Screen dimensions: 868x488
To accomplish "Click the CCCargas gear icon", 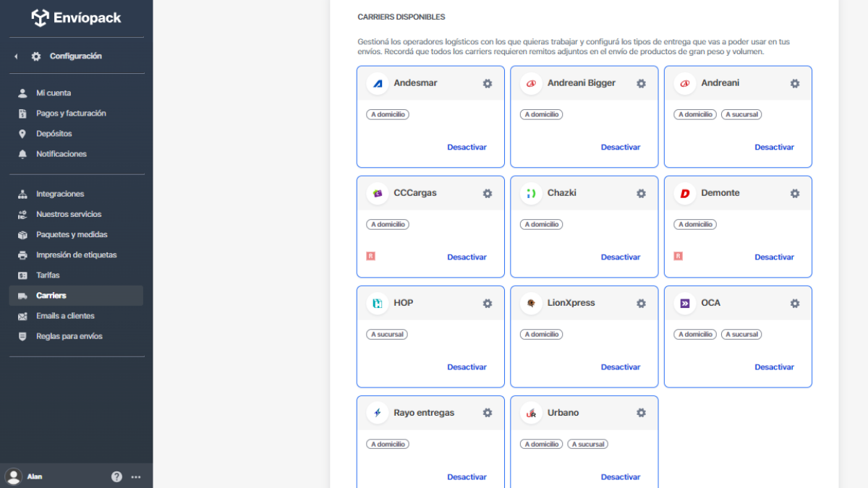I will [488, 193].
